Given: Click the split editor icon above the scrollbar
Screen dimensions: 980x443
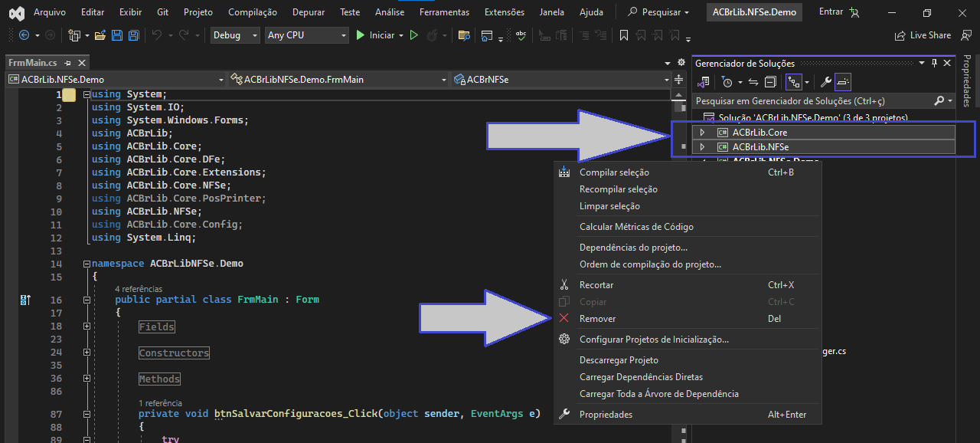Looking at the screenshot, I should (x=679, y=79).
